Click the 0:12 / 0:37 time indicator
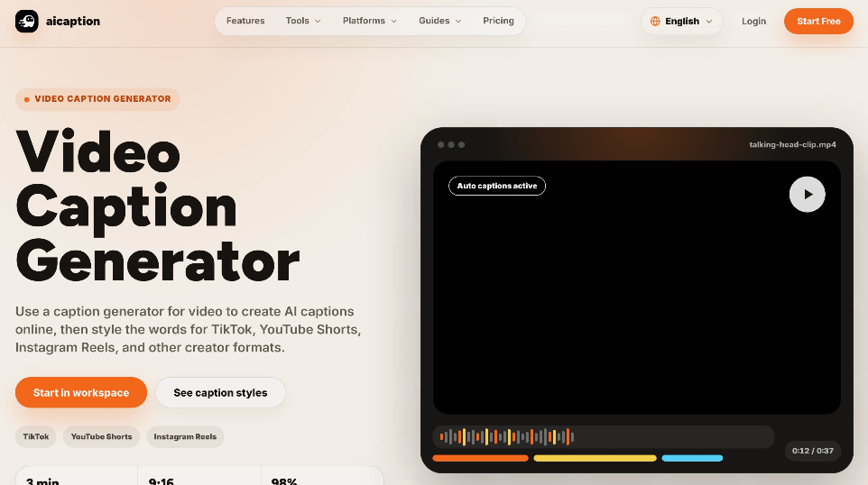The image size is (868, 485). [x=813, y=451]
